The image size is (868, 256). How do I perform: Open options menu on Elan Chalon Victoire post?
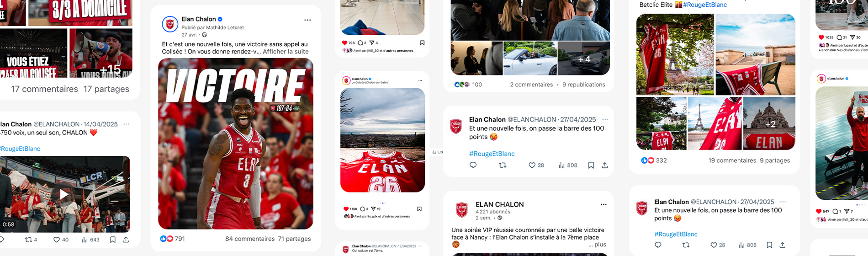(x=307, y=20)
